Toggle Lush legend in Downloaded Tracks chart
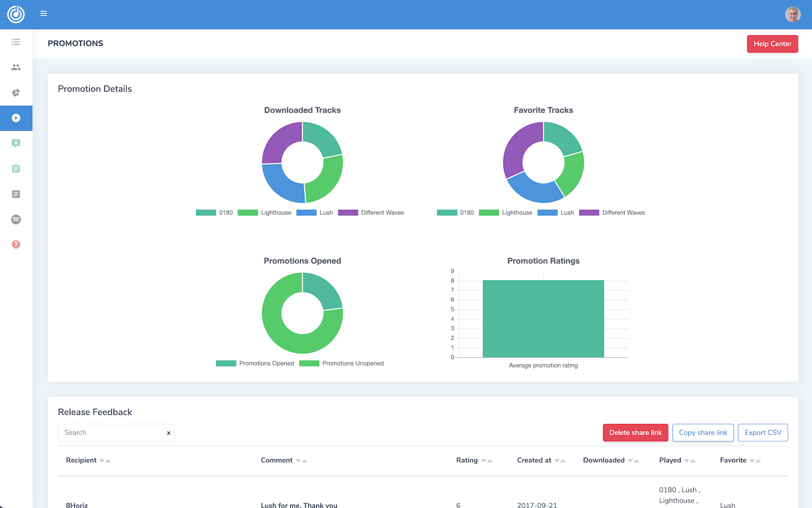Image resolution: width=812 pixels, height=508 pixels. click(314, 213)
